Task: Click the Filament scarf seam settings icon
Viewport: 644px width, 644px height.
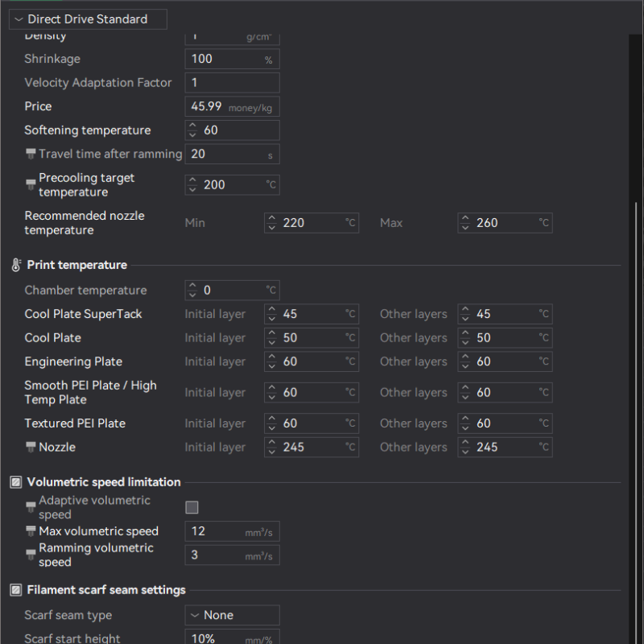Action: [16, 590]
